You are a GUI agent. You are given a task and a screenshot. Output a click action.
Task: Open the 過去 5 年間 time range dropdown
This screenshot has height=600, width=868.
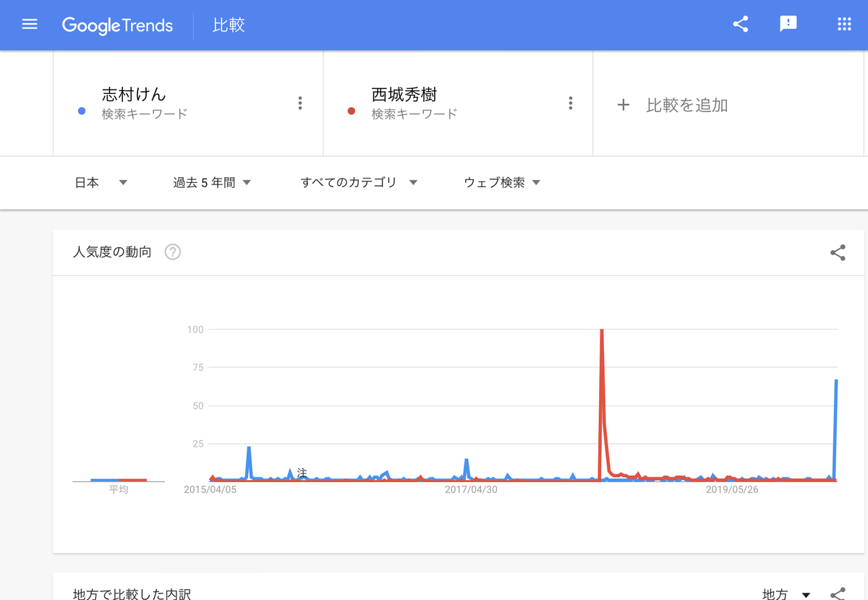pos(213,183)
